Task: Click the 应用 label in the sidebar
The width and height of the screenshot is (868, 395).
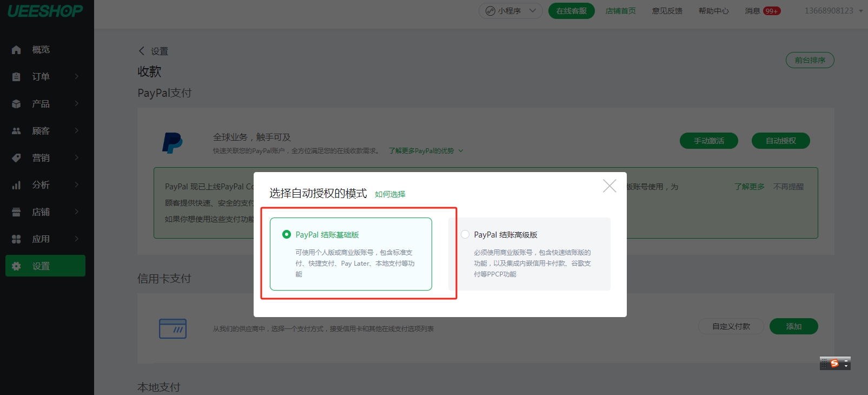Action: (41, 239)
